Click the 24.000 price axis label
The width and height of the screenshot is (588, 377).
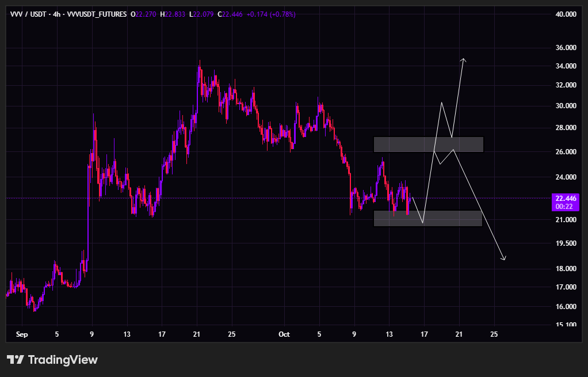[x=566, y=177]
